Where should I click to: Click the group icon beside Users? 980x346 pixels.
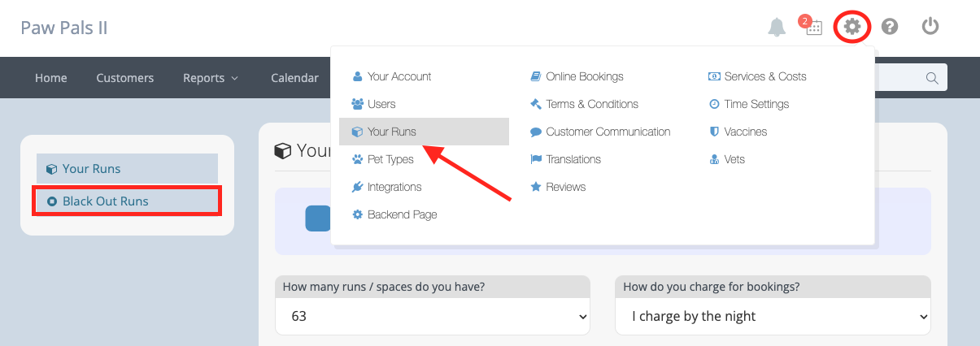[357, 104]
